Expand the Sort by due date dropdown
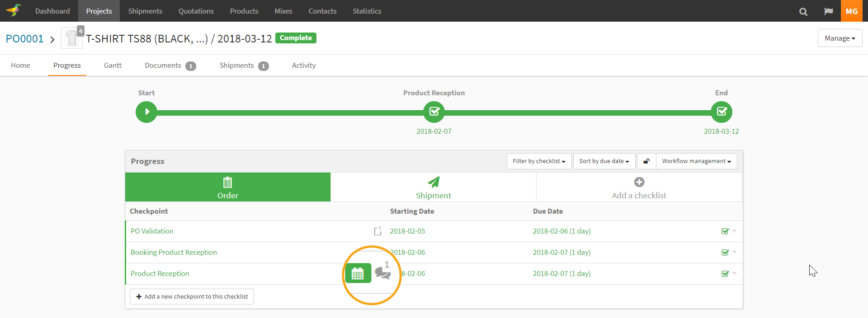The height and width of the screenshot is (318, 868). click(604, 161)
